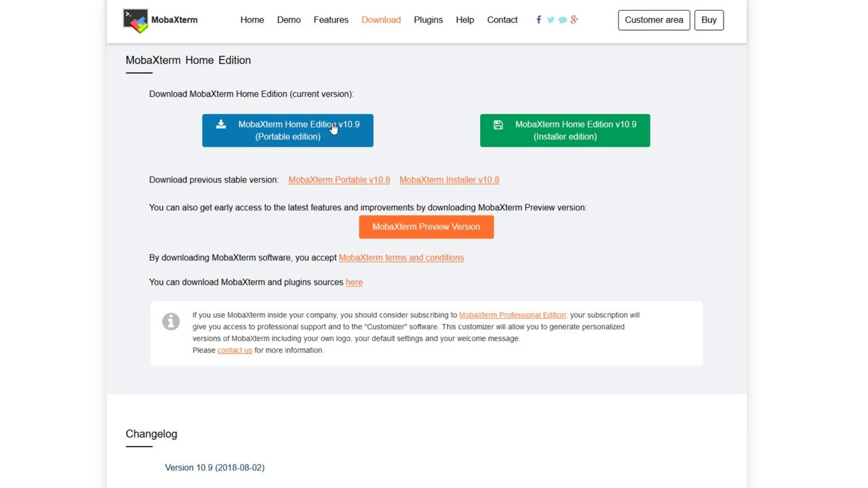This screenshot has height=488, width=868.
Task: Open the Help page
Action: 465,20
